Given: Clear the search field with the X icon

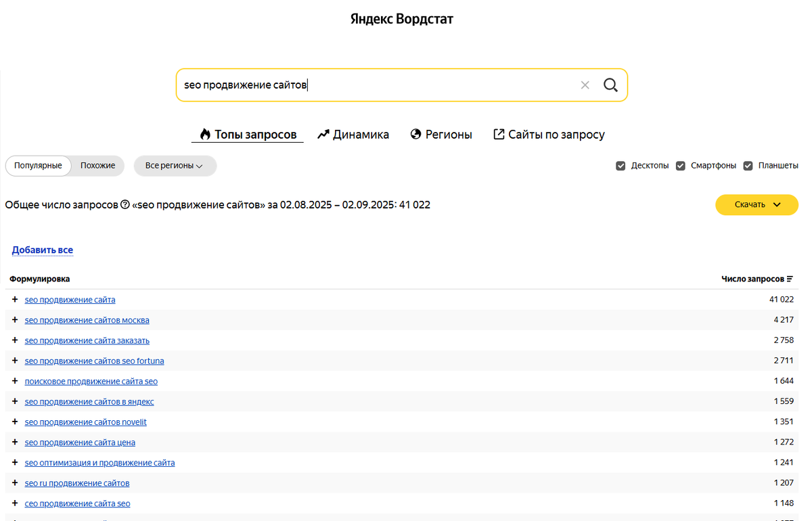Looking at the screenshot, I should point(585,85).
